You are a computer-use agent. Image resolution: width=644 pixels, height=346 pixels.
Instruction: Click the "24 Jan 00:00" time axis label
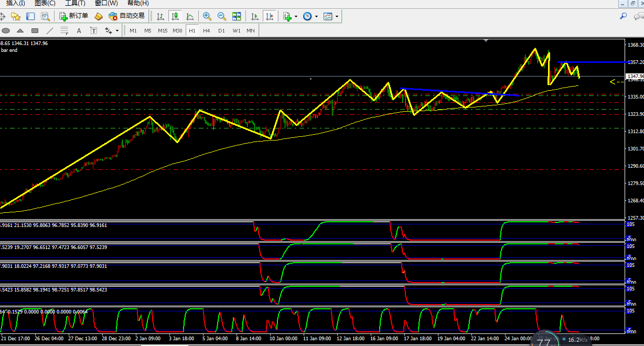[519, 339]
